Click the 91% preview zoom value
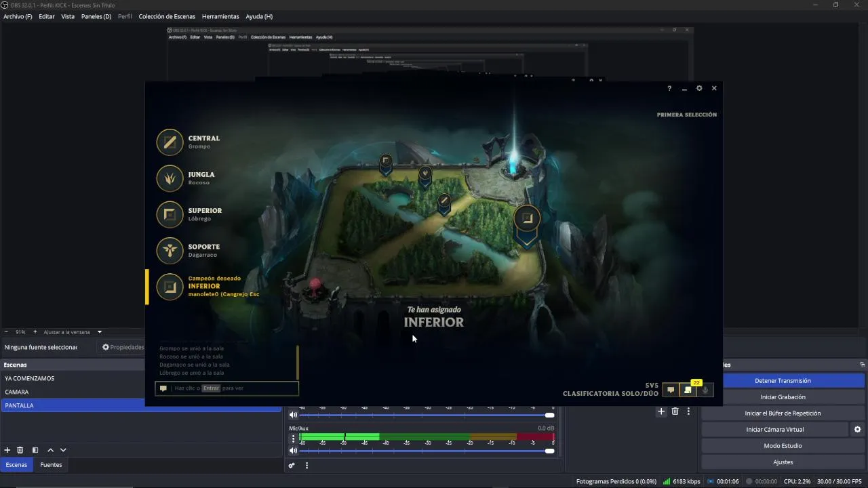 tap(20, 332)
